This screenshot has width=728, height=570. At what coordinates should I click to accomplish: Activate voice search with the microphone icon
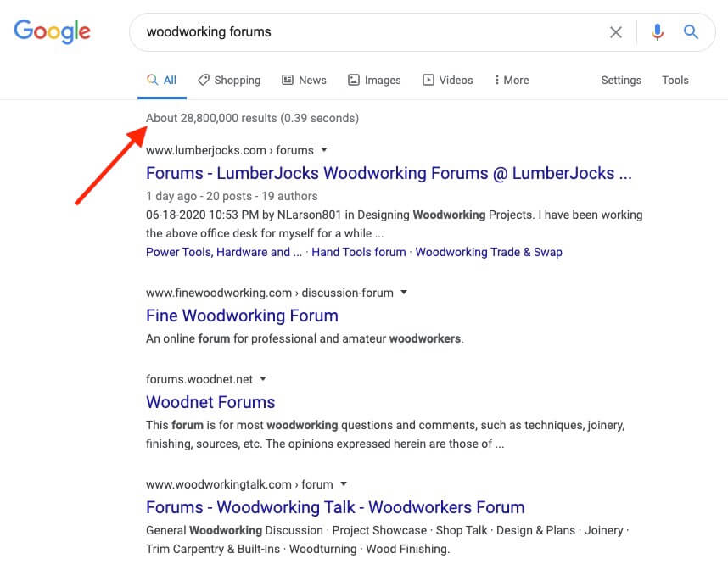(x=658, y=32)
